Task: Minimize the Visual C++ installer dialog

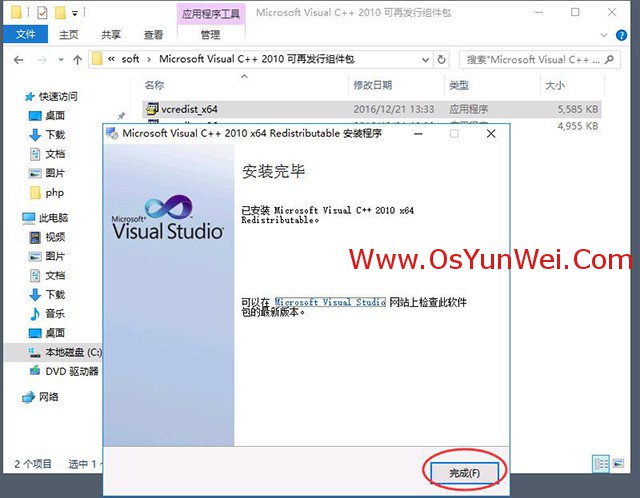Action: click(x=418, y=134)
